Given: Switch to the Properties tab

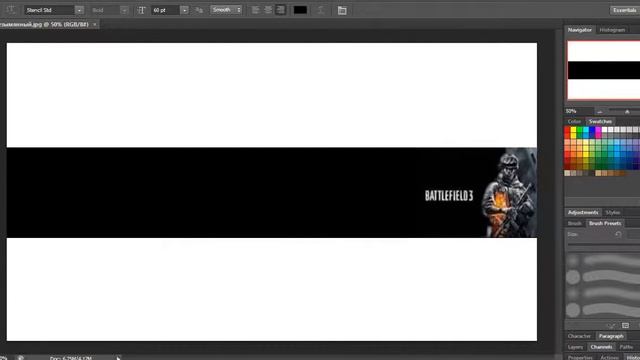Looking at the screenshot, I should coord(580,358).
